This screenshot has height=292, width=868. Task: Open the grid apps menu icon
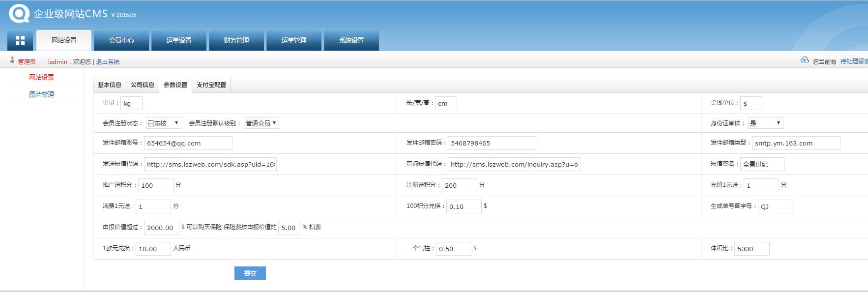(x=20, y=40)
